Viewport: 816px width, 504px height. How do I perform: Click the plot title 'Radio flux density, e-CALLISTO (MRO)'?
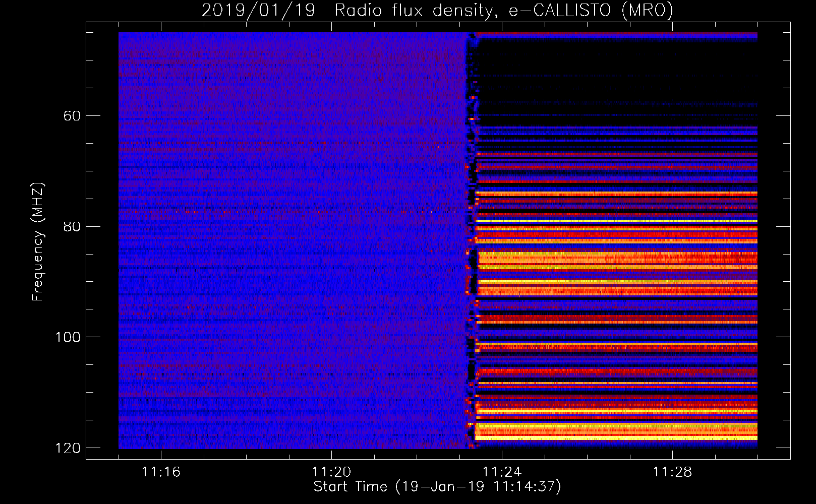pyautogui.click(x=504, y=11)
